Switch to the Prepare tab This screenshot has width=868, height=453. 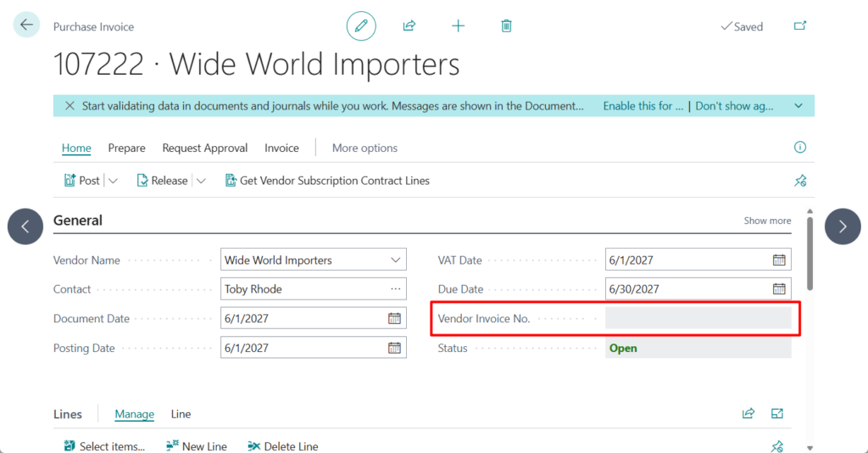(x=126, y=148)
